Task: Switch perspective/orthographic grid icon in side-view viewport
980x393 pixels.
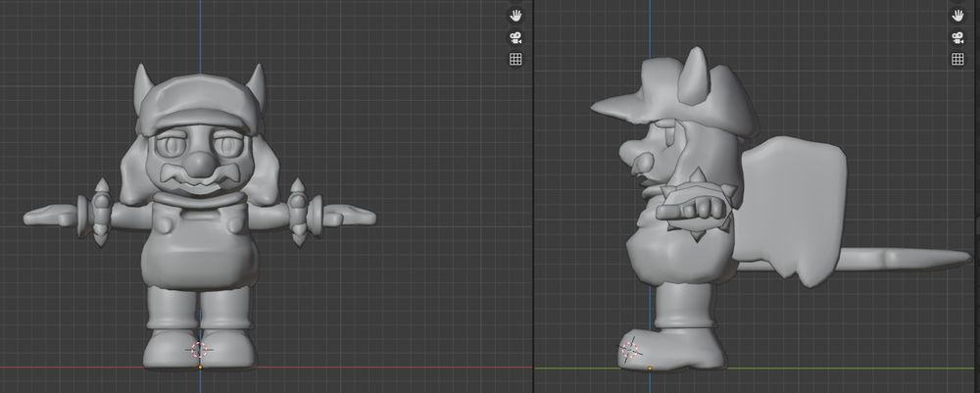Action: coord(957,60)
